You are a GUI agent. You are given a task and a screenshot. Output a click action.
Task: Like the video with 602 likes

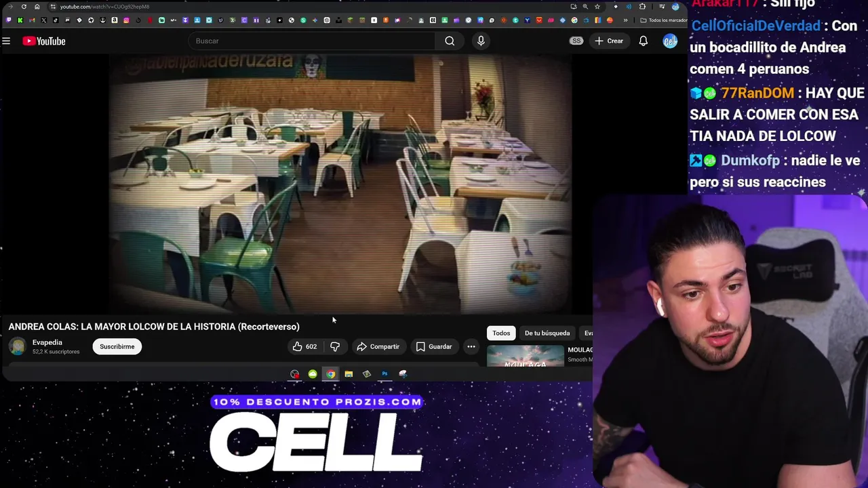click(305, 346)
